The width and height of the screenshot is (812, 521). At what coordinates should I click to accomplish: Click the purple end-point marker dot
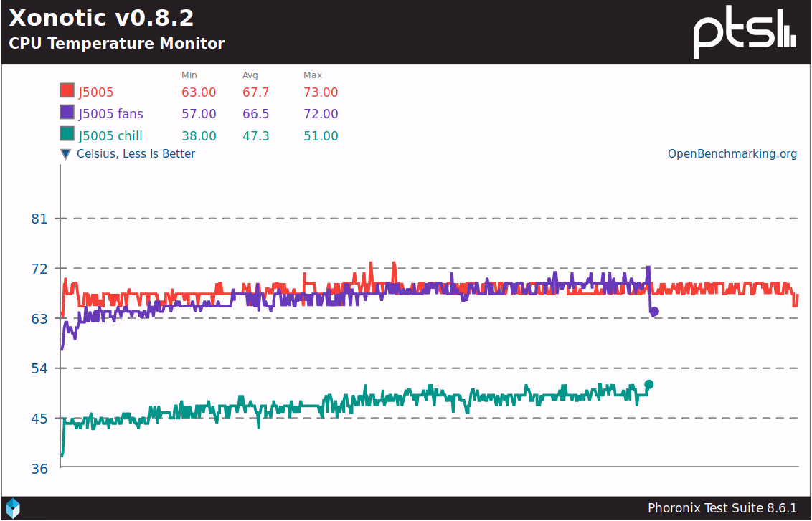coord(654,312)
